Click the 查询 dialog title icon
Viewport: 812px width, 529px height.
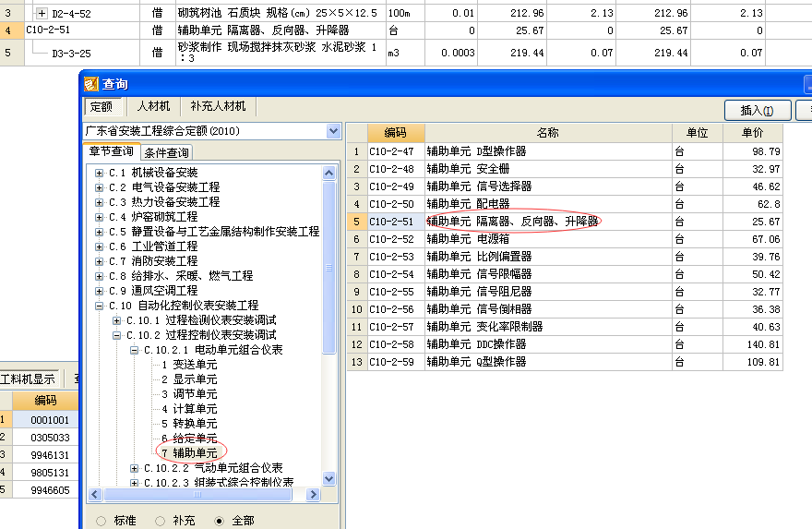point(91,84)
